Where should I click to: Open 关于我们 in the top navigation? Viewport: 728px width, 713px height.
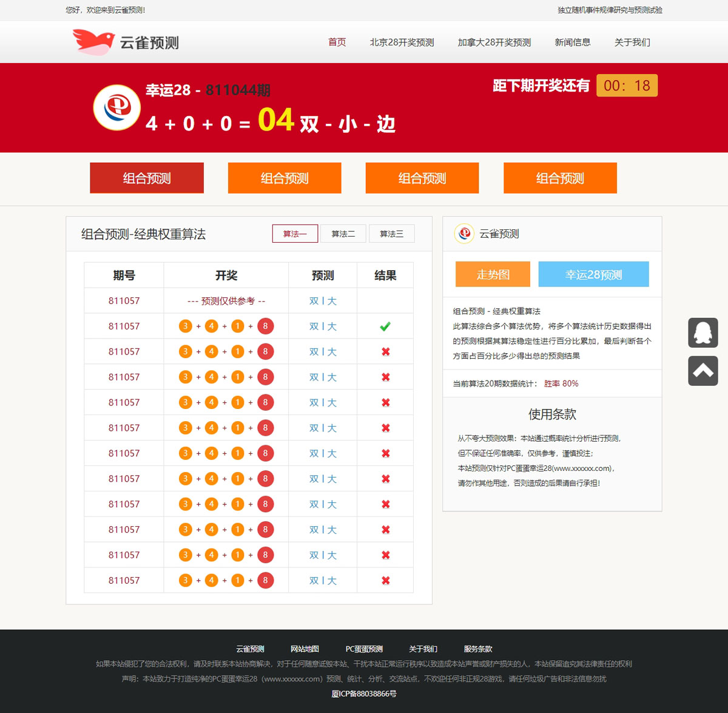tap(632, 42)
